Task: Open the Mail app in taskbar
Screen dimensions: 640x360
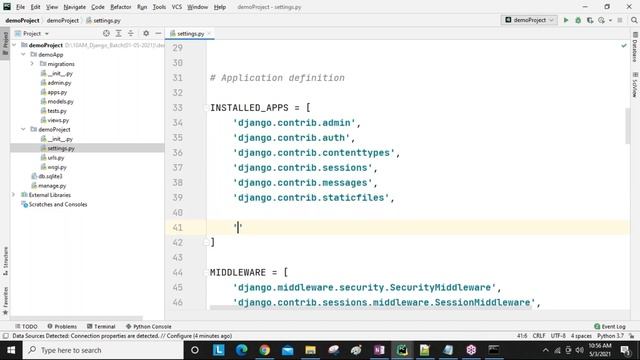Action: (x=287, y=350)
